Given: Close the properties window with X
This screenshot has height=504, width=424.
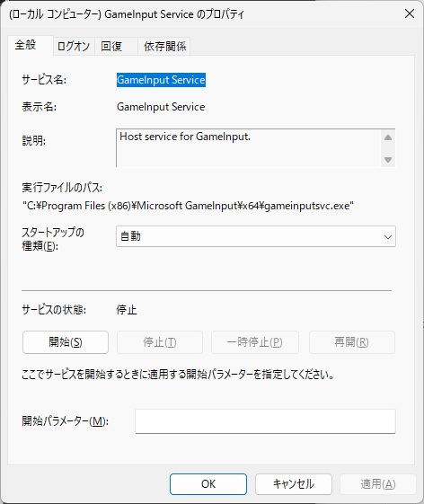Looking at the screenshot, I should [x=410, y=13].
